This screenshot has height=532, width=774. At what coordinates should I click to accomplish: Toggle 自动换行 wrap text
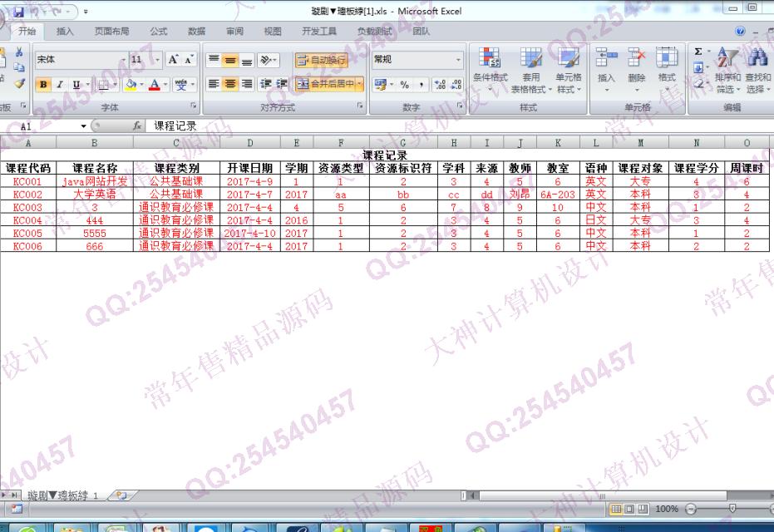[x=322, y=60]
